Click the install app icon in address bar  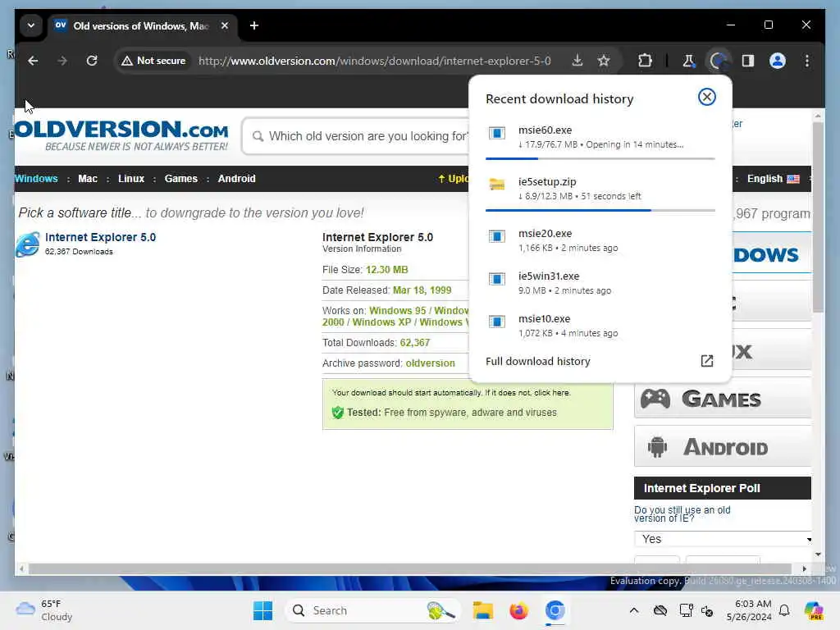[577, 61]
